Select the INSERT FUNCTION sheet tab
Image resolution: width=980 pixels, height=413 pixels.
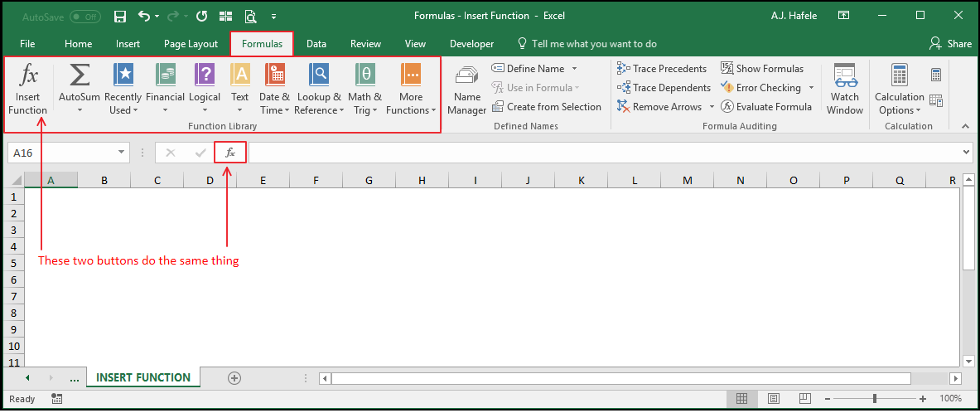[143, 377]
